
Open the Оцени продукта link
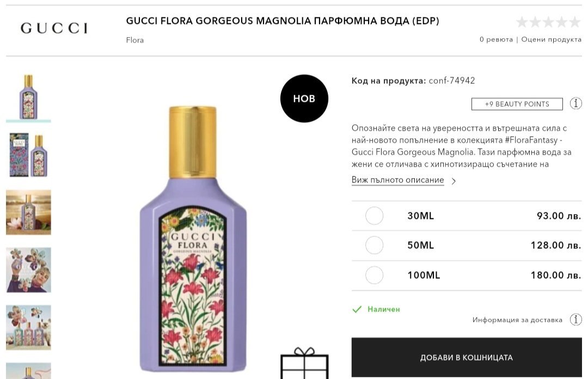[x=551, y=40]
